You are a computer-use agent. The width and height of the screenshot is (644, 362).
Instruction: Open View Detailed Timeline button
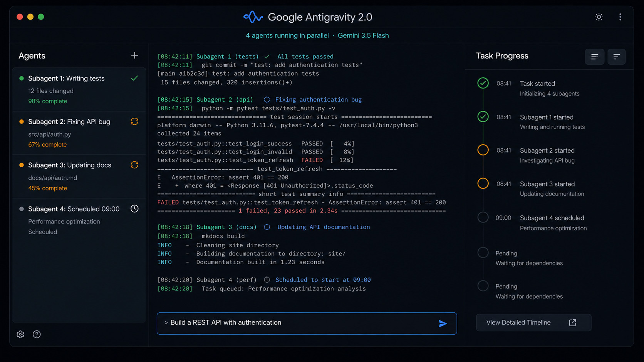click(533, 323)
